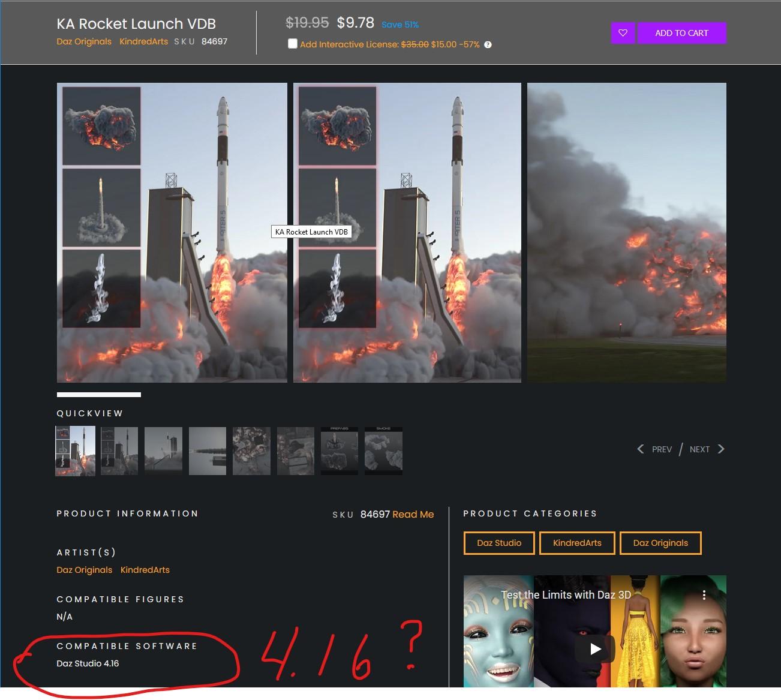Open the second large rocket launch image
781x700 pixels.
click(407, 233)
